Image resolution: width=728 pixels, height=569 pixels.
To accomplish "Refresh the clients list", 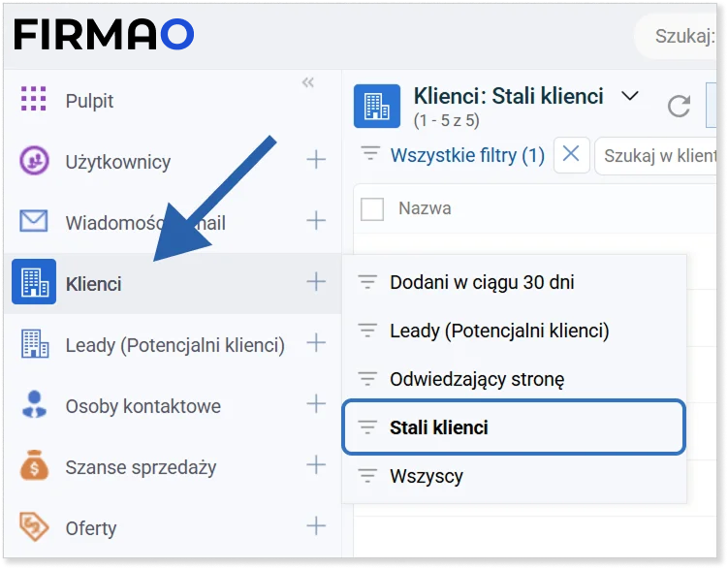I will [x=680, y=107].
